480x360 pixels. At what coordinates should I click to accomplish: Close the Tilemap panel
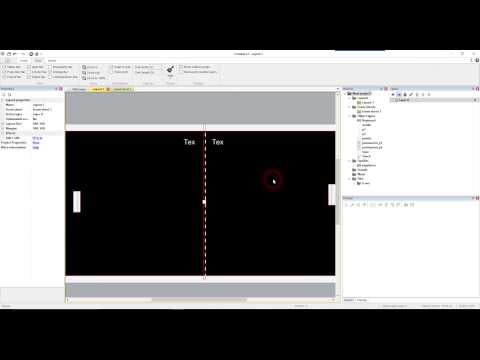click(x=478, y=198)
